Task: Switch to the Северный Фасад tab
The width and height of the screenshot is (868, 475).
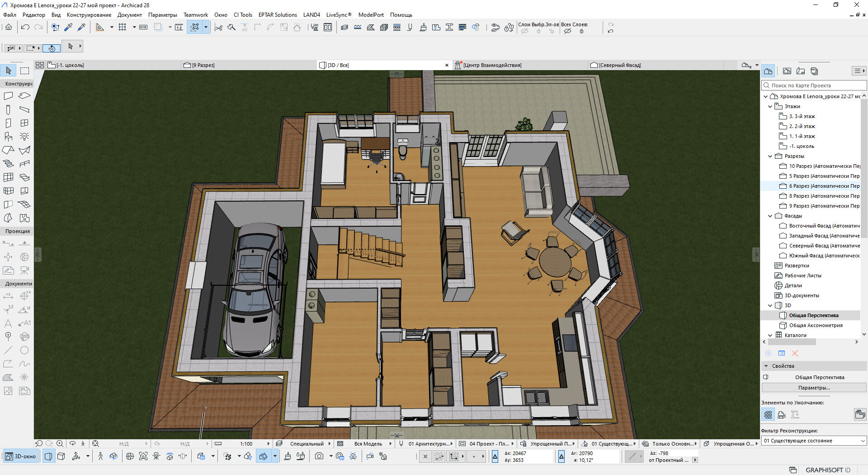Action: 619,65
